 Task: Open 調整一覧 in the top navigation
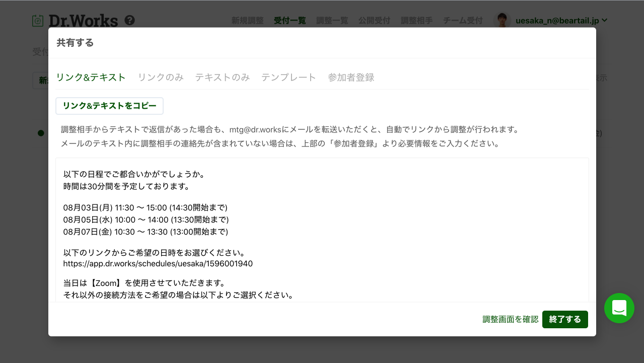coord(332,21)
